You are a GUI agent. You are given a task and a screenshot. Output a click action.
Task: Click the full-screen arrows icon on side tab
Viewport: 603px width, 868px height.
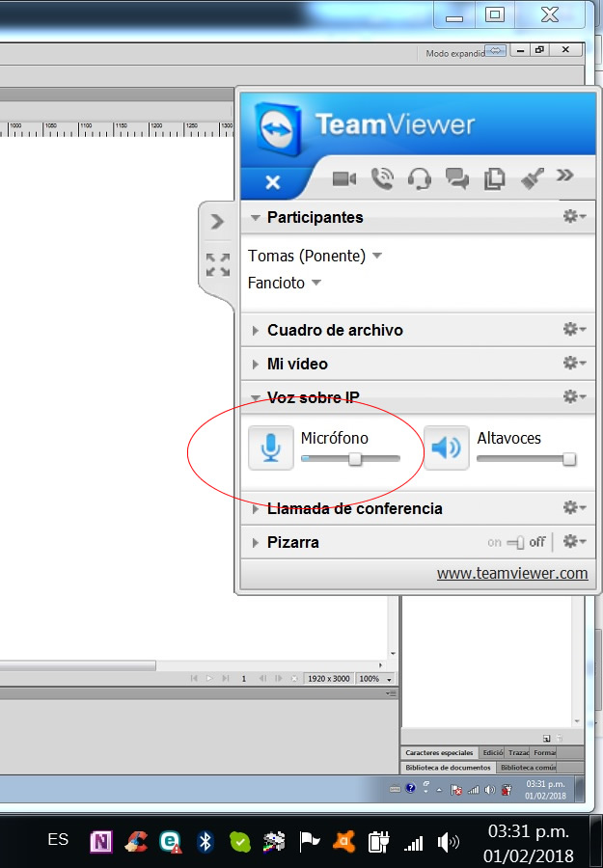pyautogui.click(x=218, y=264)
